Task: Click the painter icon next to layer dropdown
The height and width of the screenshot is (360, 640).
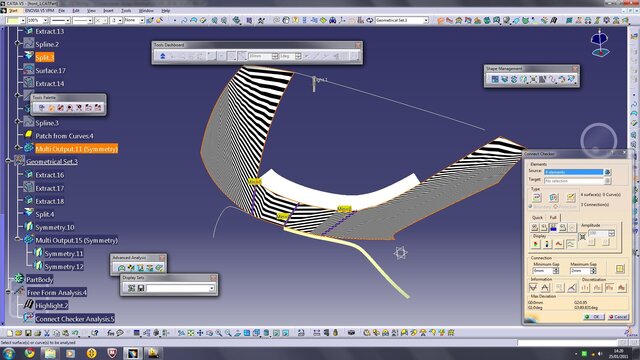Action: [x=150, y=20]
